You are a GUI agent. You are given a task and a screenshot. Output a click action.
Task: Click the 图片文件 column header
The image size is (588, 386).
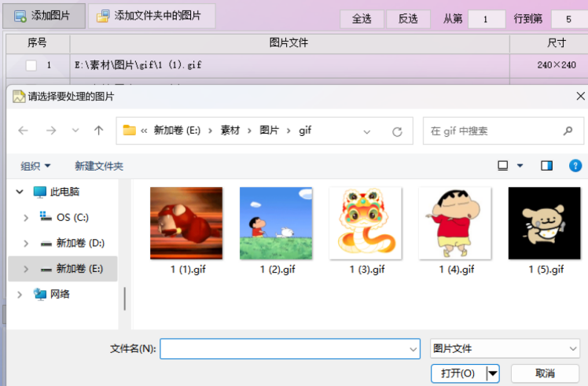(289, 43)
